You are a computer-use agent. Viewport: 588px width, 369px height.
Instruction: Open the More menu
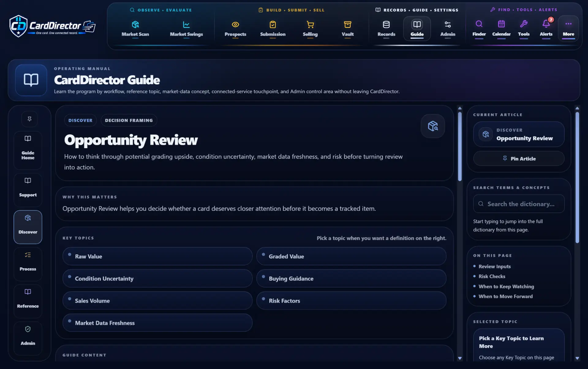click(x=568, y=28)
